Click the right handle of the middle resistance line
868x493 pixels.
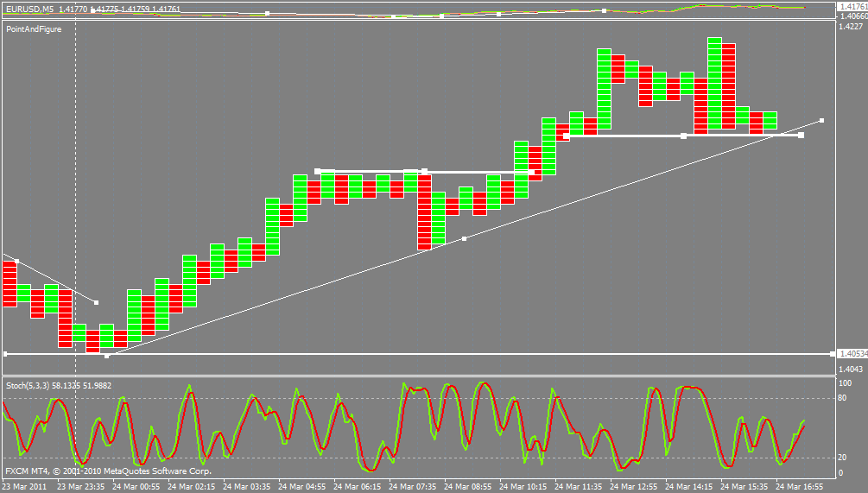pyautogui.click(x=532, y=172)
